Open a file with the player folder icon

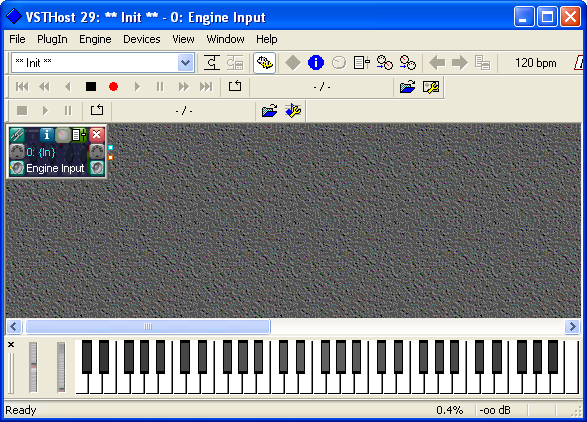(407, 87)
